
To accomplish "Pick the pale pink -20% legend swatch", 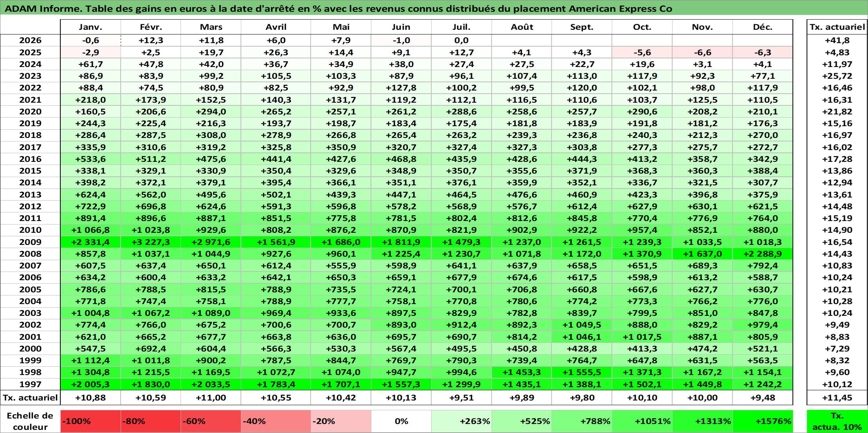I will (341, 421).
